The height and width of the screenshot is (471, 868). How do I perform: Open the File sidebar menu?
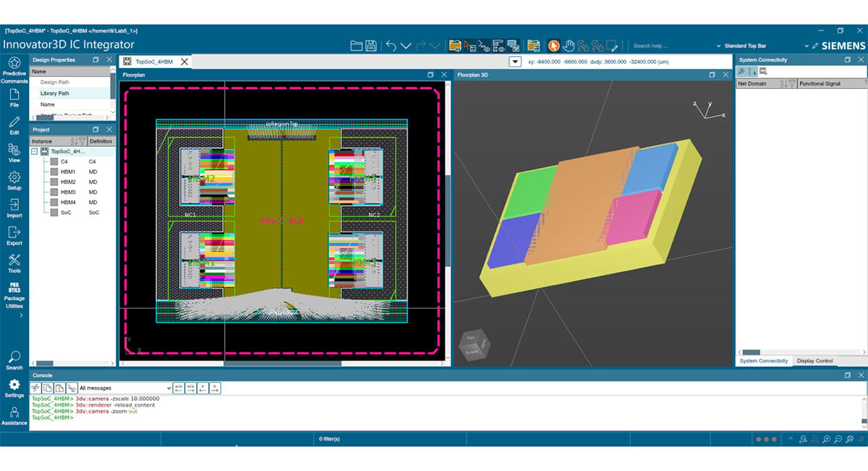(x=14, y=98)
